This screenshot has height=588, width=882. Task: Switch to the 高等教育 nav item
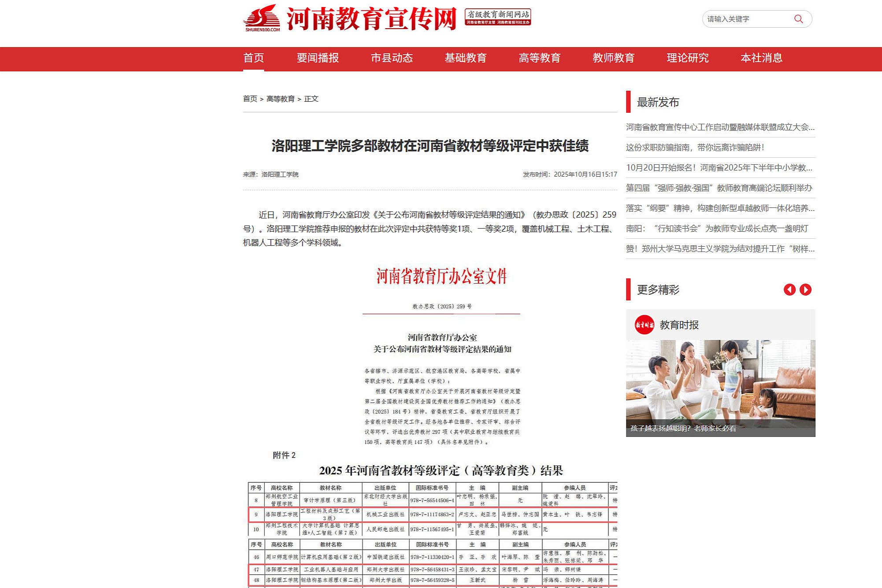click(x=539, y=58)
